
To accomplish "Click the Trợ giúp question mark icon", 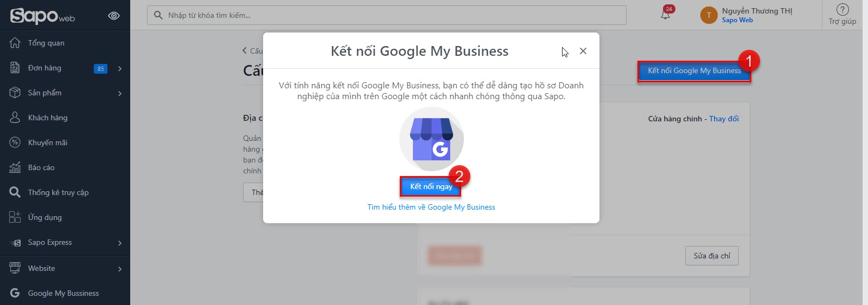I will coord(843,9).
